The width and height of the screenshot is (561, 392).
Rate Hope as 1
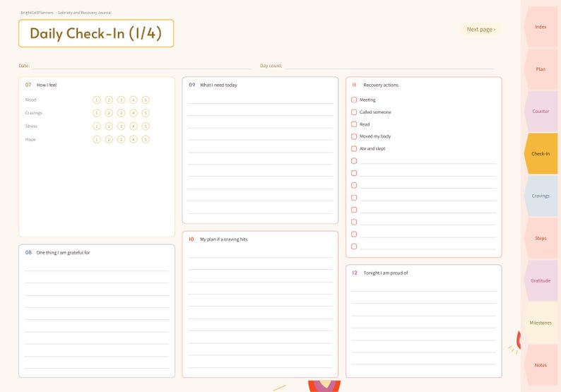pyautogui.click(x=97, y=139)
